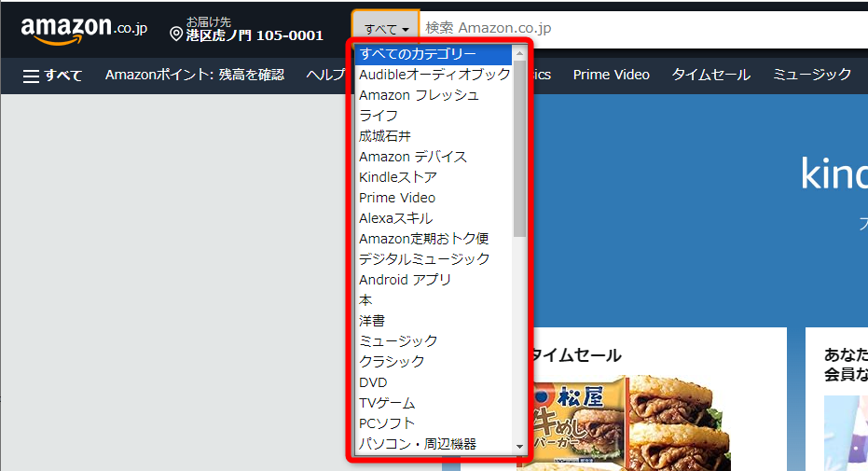Select Android アプリ category
Viewport: 868px width, 471px height.
point(434,280)
